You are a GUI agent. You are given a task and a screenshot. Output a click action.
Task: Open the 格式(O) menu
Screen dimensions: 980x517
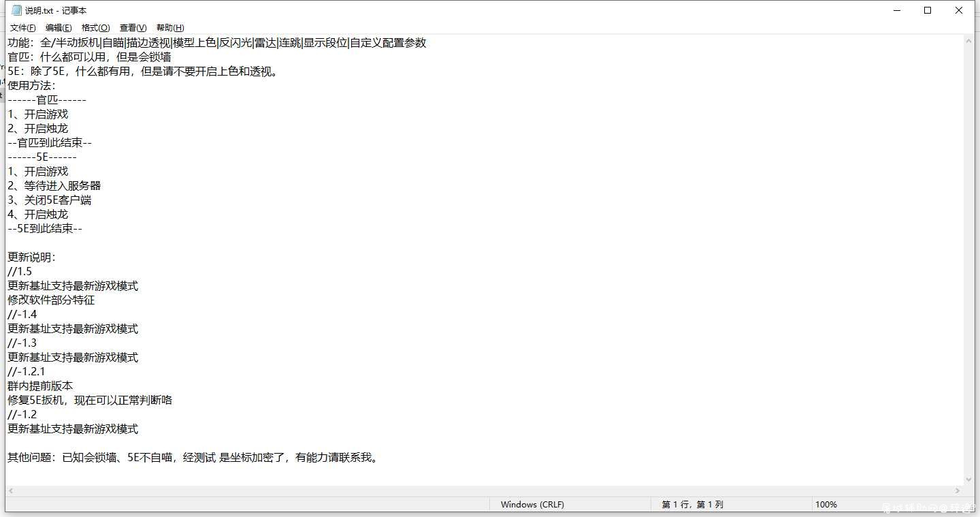(95, 28)
